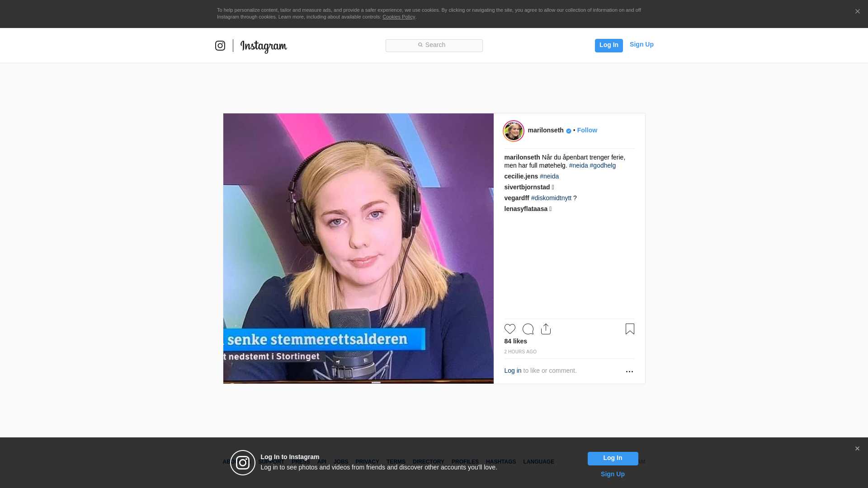Screen dimensions: 868x488
Task: Share the post using share icon
Action: tap(546, 329)
